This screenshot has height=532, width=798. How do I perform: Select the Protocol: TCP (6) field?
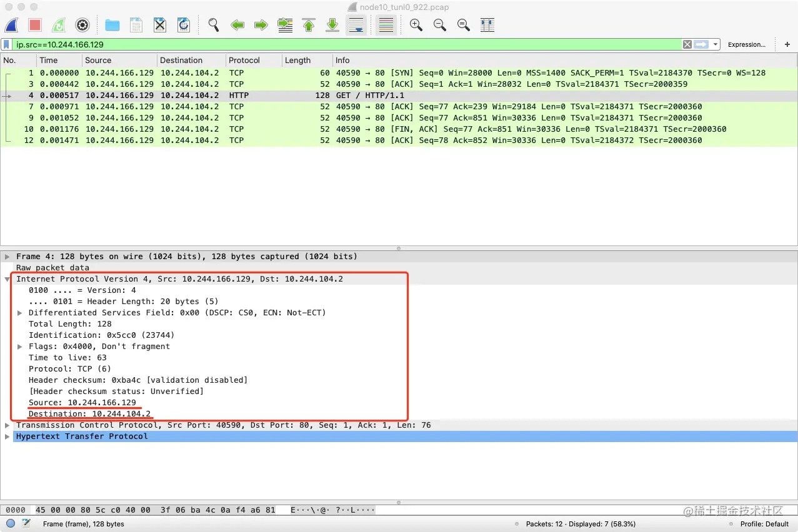pyautogui.click(x=70, y=369)
